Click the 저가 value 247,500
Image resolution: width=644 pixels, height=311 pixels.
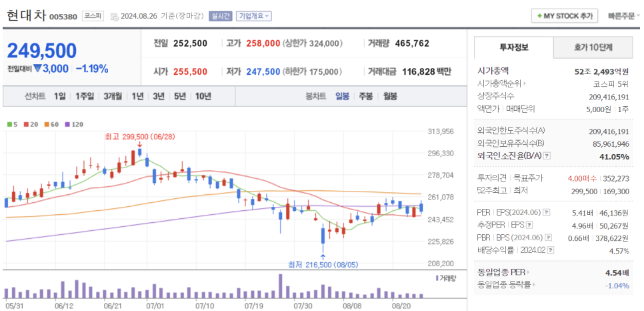point(263,71)
